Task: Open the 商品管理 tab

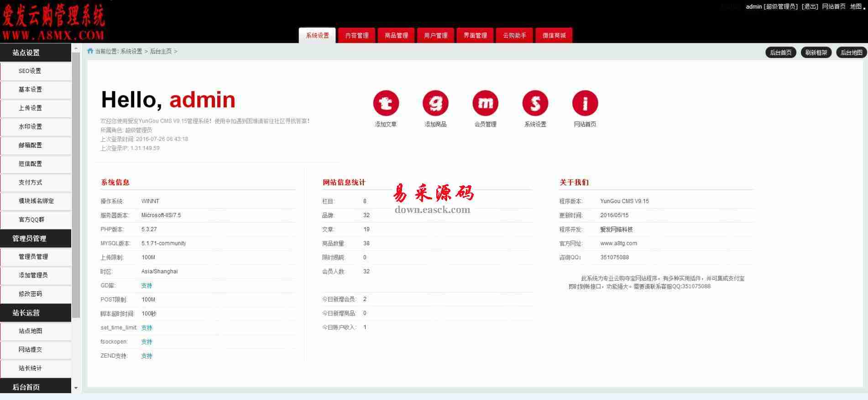Action: [396, 36]
